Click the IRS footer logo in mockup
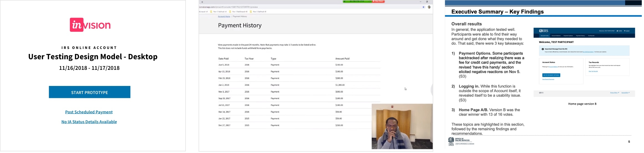The height and width of the screenshot is (153, 644). (541, 93)
